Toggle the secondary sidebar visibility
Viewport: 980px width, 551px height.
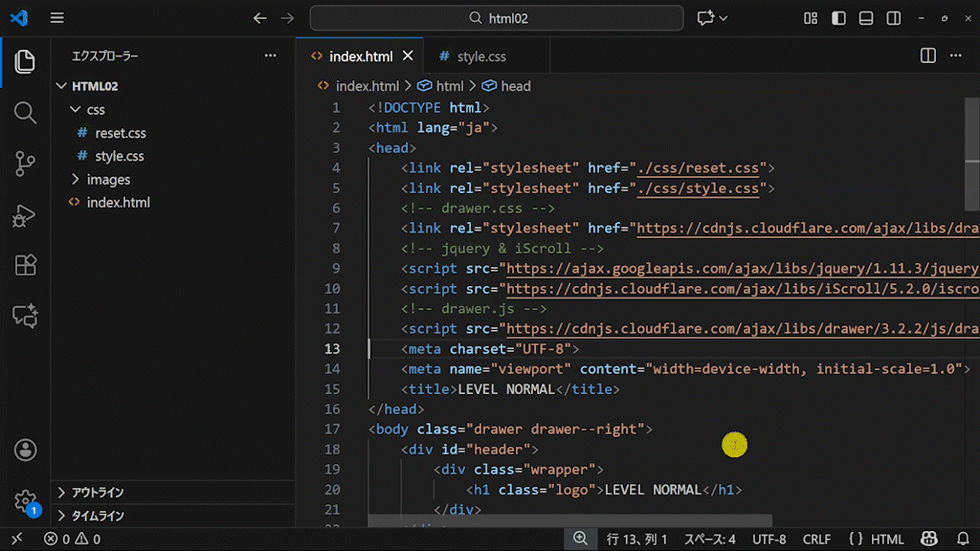click(894, 18)
